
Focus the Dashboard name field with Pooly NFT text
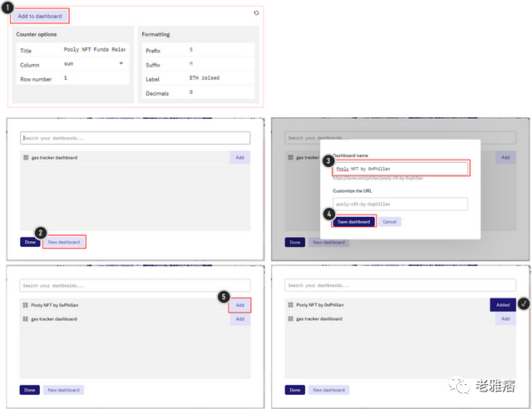pos(400,169)
